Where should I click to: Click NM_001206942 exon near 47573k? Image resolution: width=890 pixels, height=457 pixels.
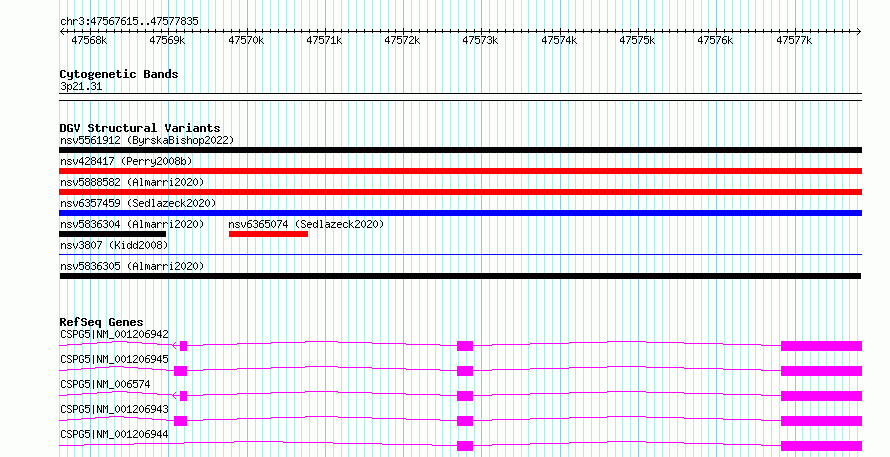tap(465, 346)
